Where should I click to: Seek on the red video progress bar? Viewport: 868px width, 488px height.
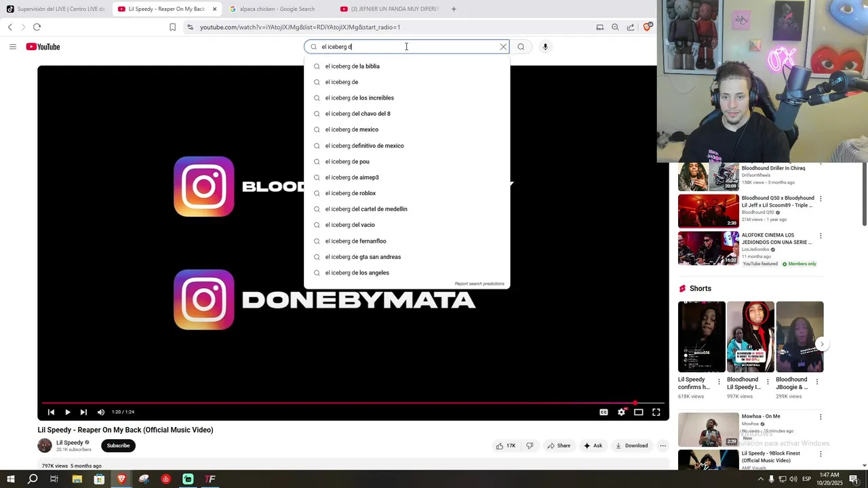[x=353, y=403]
